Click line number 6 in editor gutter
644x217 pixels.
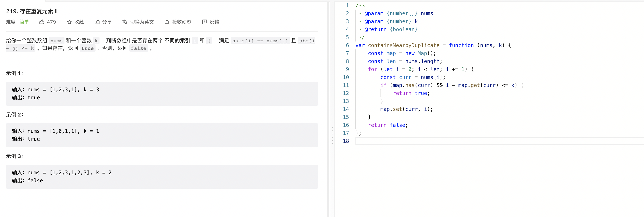[x=347, y=45]
